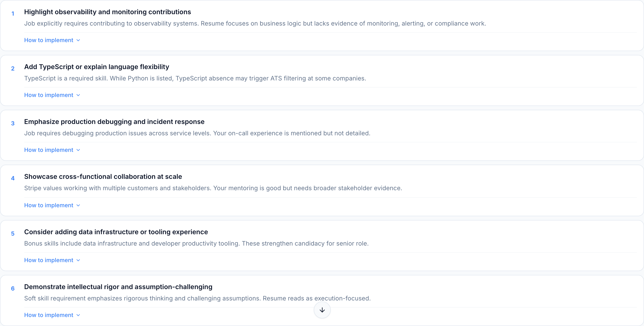The image size is (644, 326).
Task: Click chevron beside data infrastructure How to implement
Action: [x=78, y=260]
